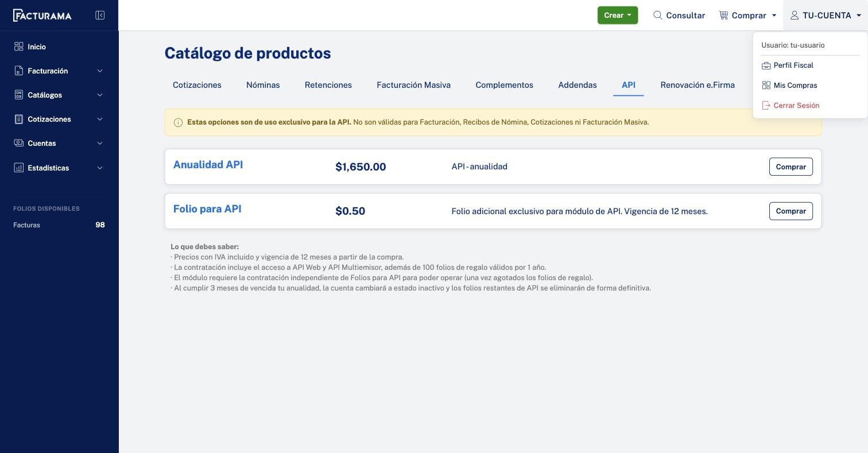Click the Perfil Fiscal briefcase icon

pyautogui.click(x=766, y=65)
